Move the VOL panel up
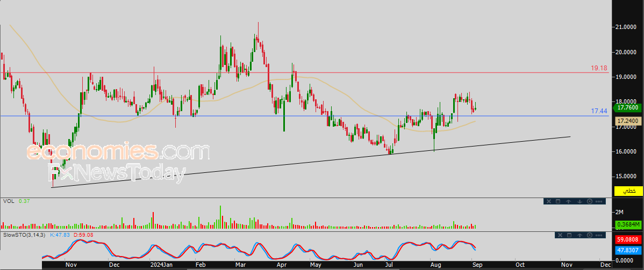Screen dimensions: 644x270 coord(569,201)
